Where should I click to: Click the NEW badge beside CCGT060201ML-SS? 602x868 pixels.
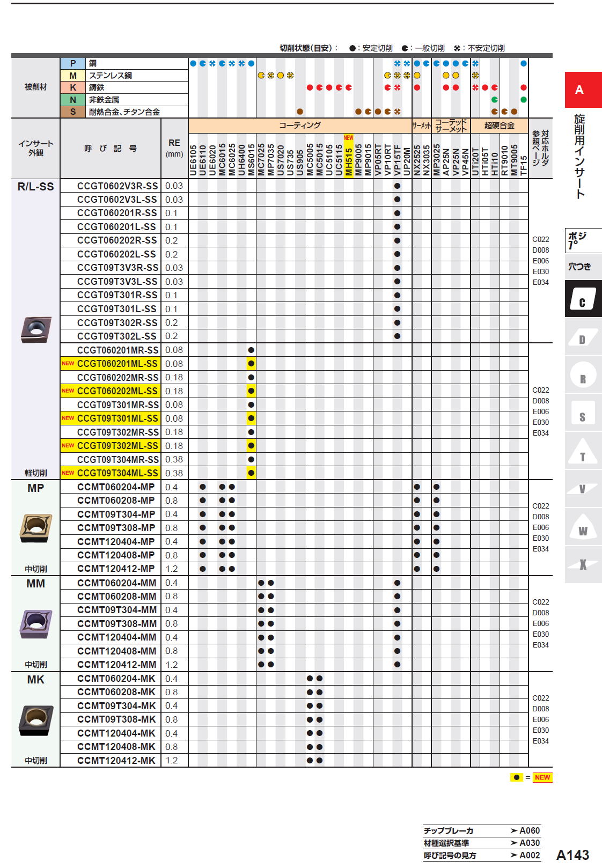[68, 364]
